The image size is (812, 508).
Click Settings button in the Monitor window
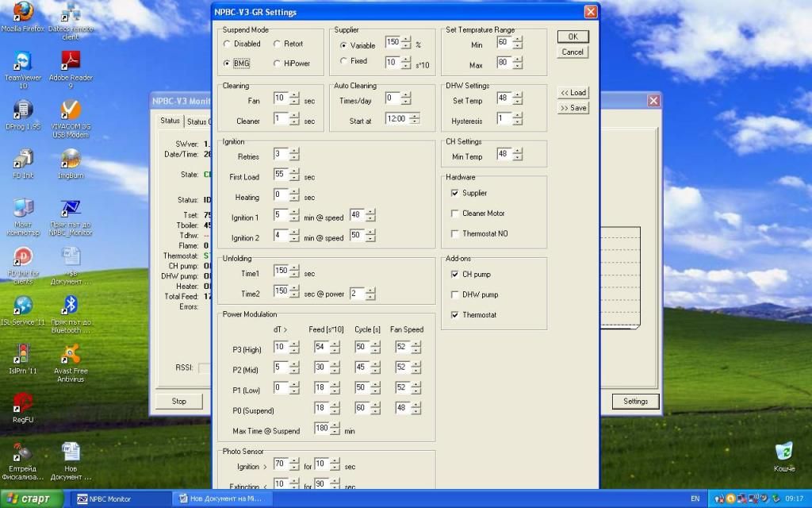(635, 401)
